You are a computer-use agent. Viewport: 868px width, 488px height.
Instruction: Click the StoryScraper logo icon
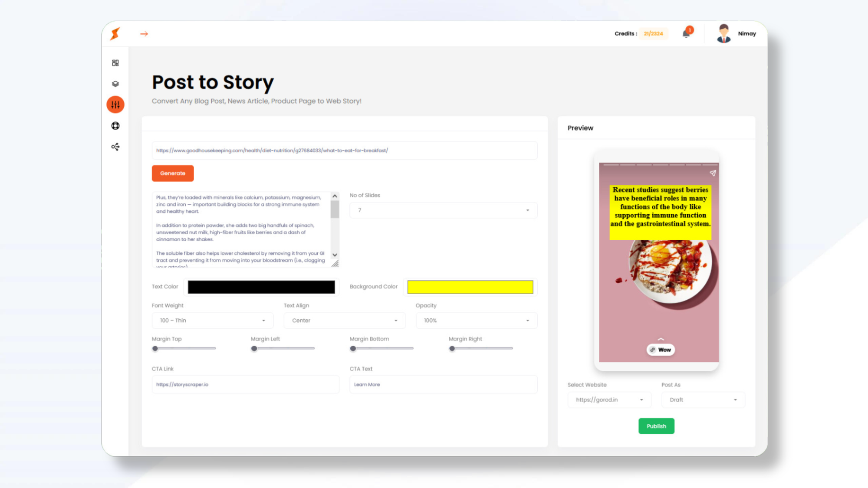[115, 33]
